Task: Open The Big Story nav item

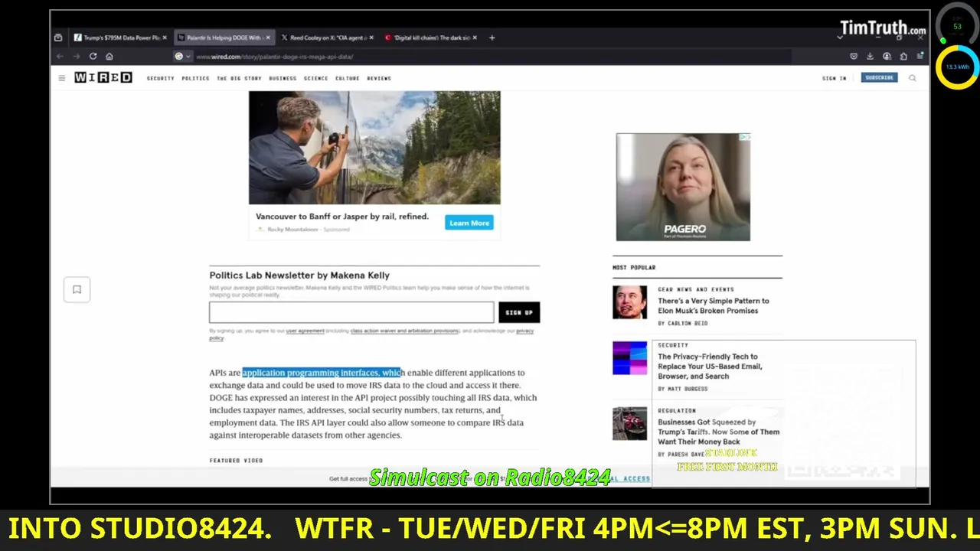Action: (x=239, y=78)
